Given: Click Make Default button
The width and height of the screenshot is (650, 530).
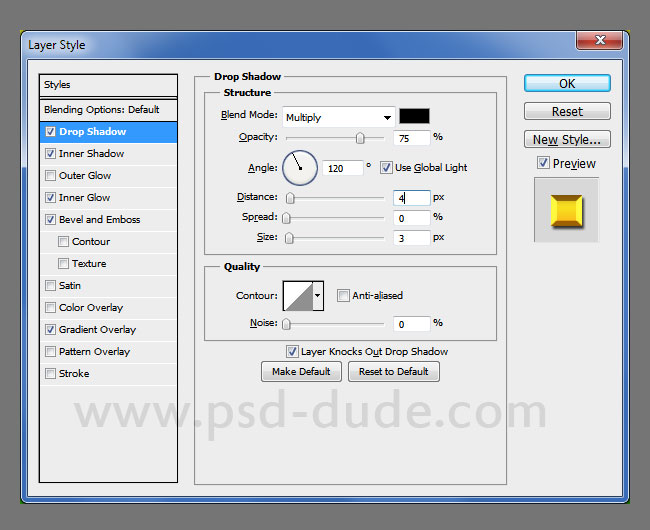Looking at the screenshot, I should (301, 371).
